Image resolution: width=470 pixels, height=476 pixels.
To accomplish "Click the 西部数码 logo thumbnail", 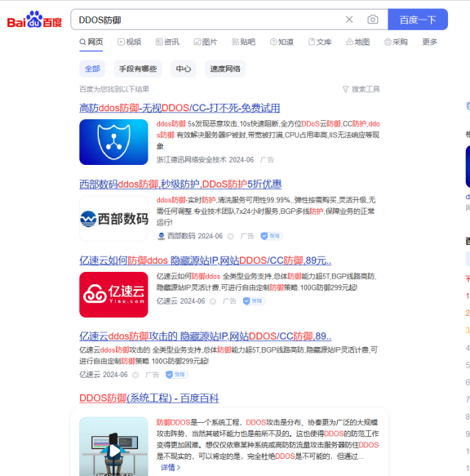I will click(113, 218).
